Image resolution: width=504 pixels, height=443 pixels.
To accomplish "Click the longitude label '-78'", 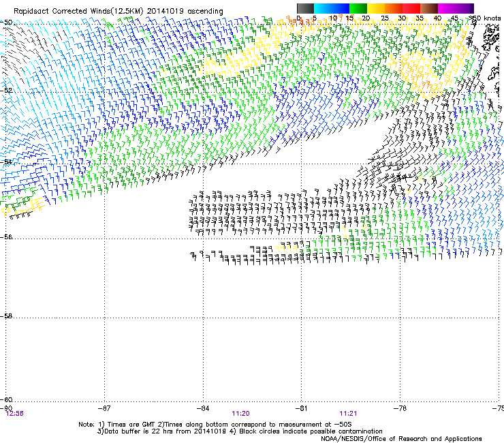I will coord(400,408).
